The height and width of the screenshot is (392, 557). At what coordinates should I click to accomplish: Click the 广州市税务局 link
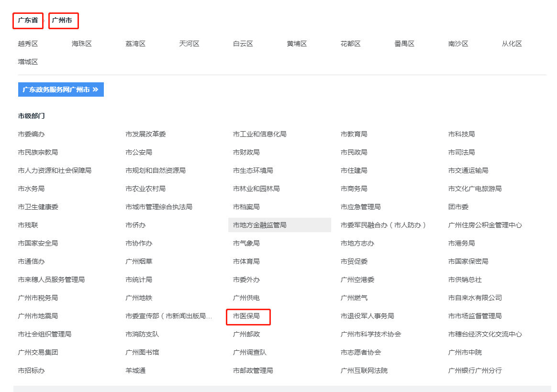(38, 298)
